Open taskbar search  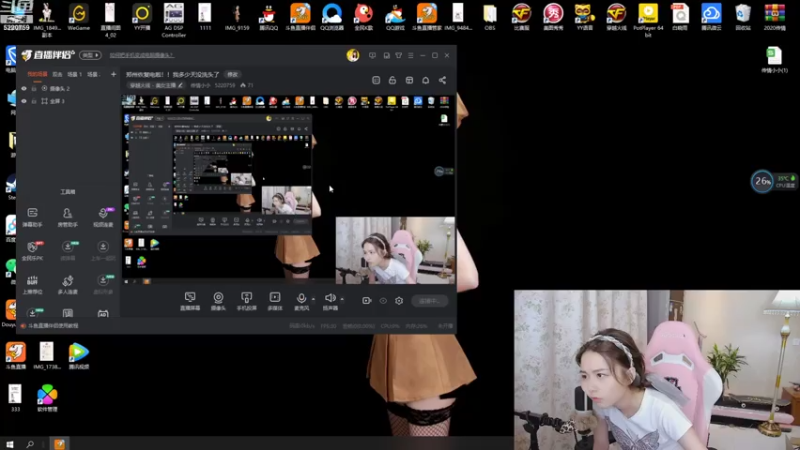coord(30,444)
